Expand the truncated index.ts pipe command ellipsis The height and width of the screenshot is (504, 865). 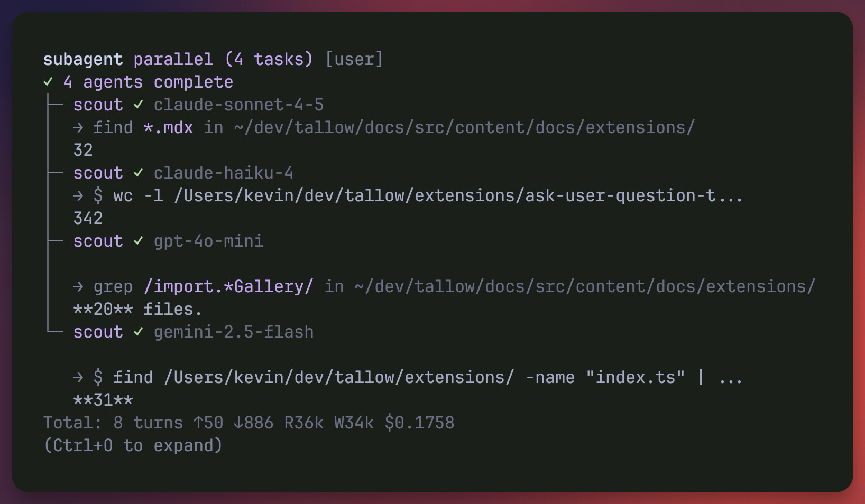[731, 377]
